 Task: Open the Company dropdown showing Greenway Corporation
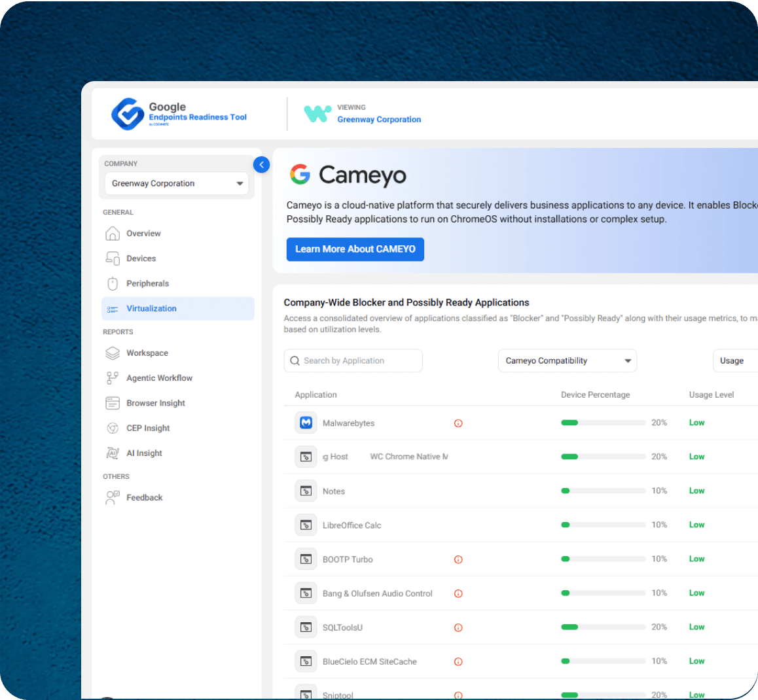point(177,184)
